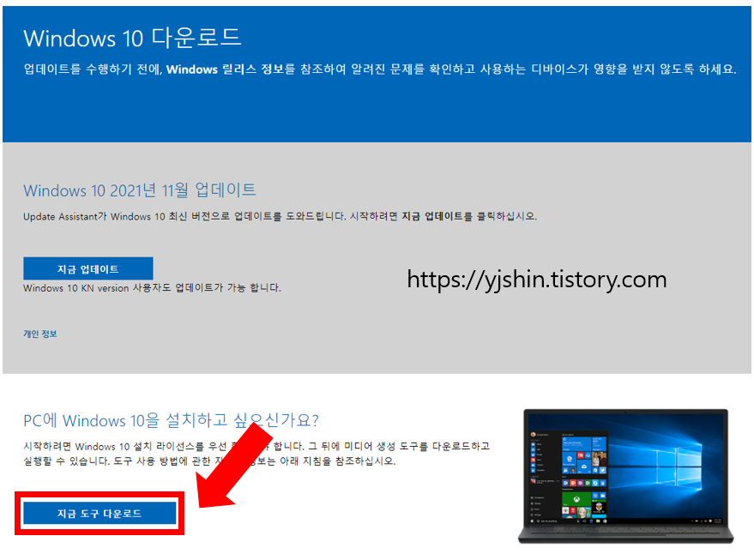754x560 pixels.
Task: Open the 개인 정보 link
Action: click(40, 334)
